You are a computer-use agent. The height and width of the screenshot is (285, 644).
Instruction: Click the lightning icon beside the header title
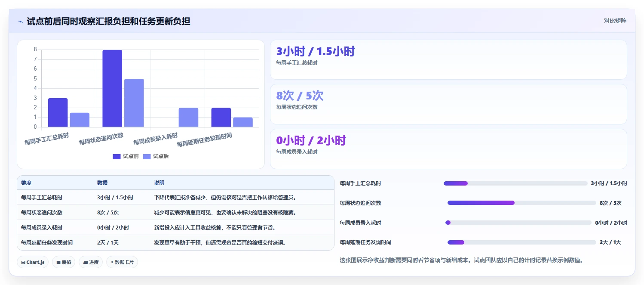pos(20,21)
